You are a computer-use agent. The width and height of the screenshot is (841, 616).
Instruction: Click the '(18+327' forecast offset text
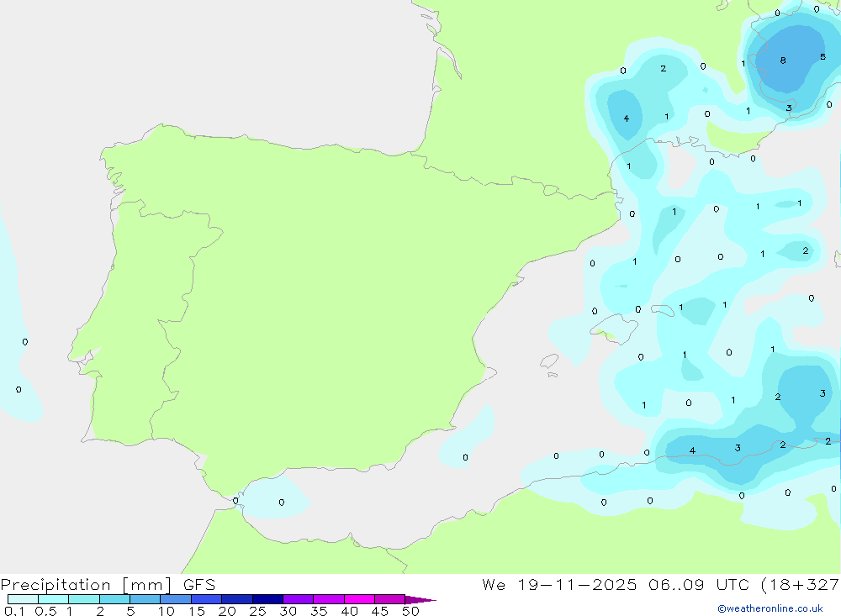801,585
